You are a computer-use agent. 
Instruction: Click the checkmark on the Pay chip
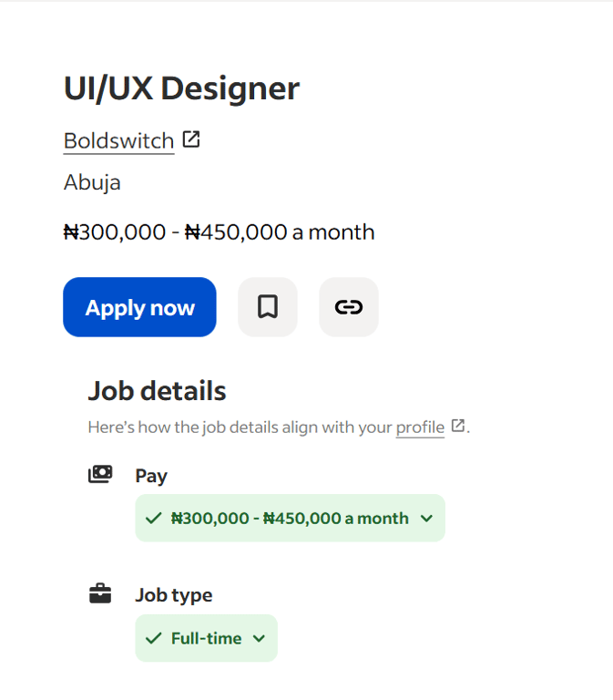click(153, 519)
